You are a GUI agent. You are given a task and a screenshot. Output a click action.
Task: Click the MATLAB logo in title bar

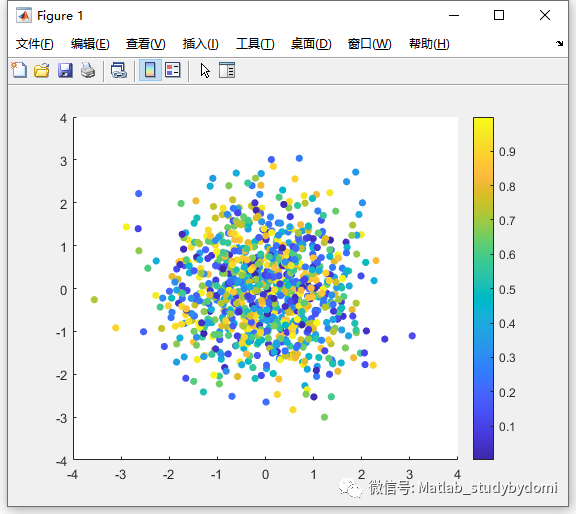(24, 15)
